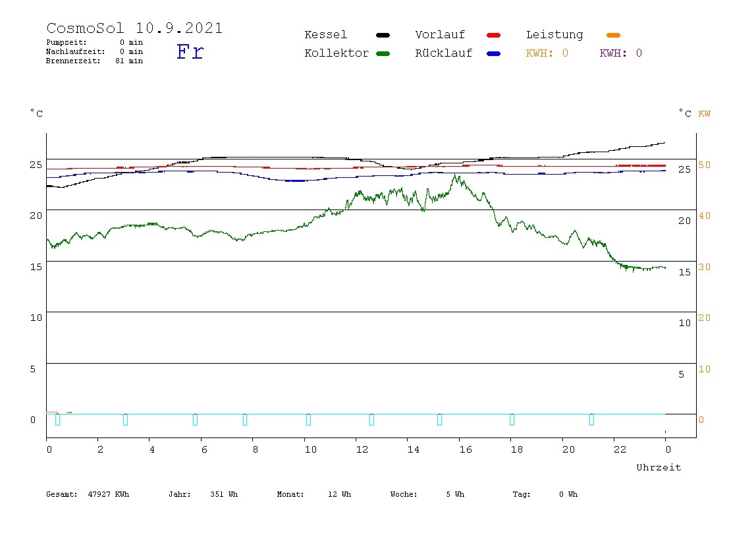Click the blue Rücklauf legend swatch
The image size is (756, 535).
[x=494, y=53]
